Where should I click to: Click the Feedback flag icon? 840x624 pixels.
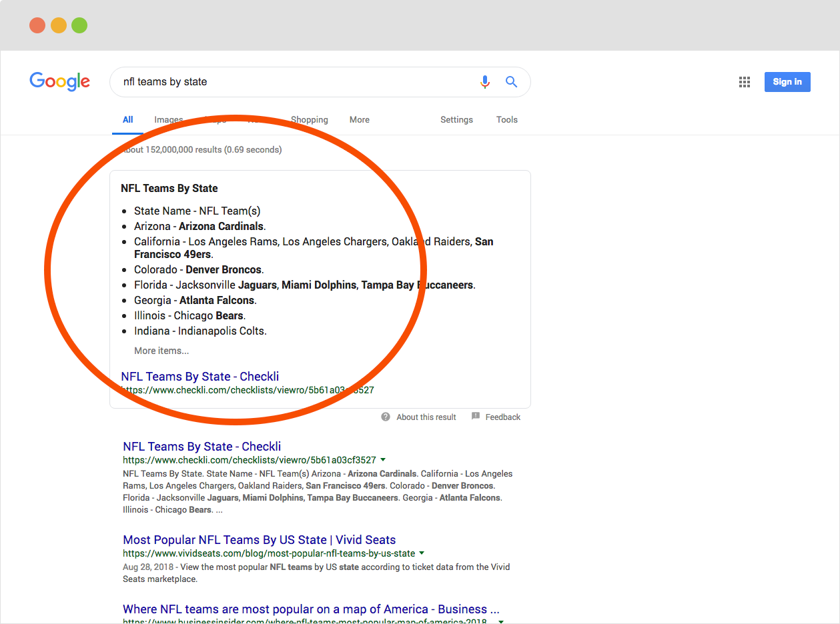(x=476, y=417)
